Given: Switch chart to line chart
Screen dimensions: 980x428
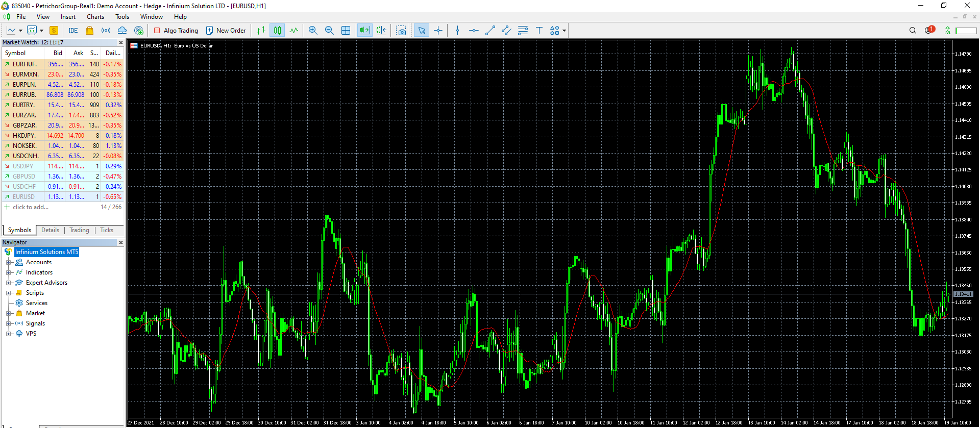Looking at the screenshot, I should pos(293,31).
